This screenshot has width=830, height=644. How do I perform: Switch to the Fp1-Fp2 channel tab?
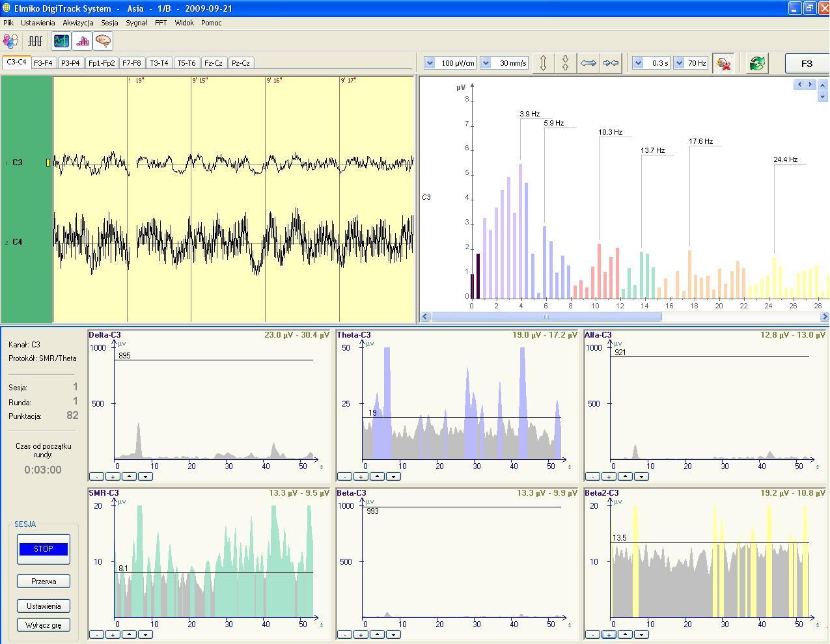tap(102, 63)
